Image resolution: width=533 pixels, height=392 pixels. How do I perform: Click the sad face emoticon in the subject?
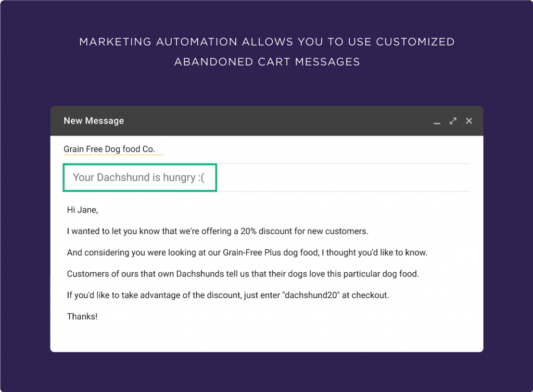coord(201,178)
